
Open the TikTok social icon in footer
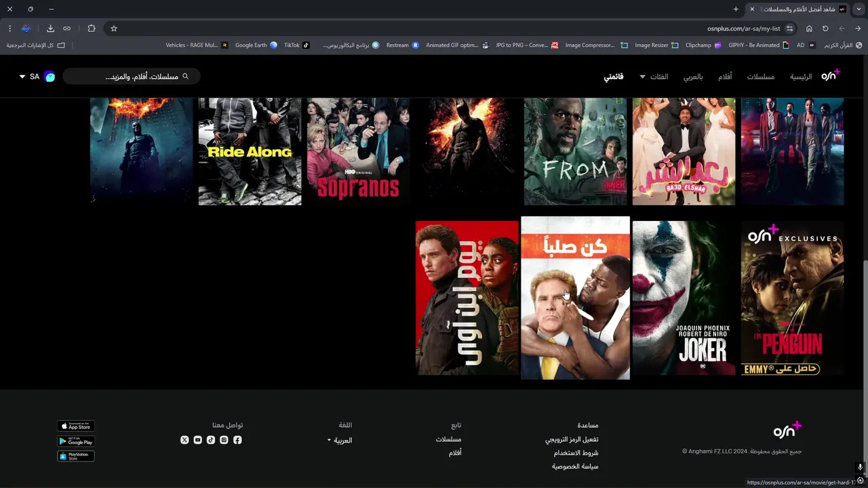(211, 440)
